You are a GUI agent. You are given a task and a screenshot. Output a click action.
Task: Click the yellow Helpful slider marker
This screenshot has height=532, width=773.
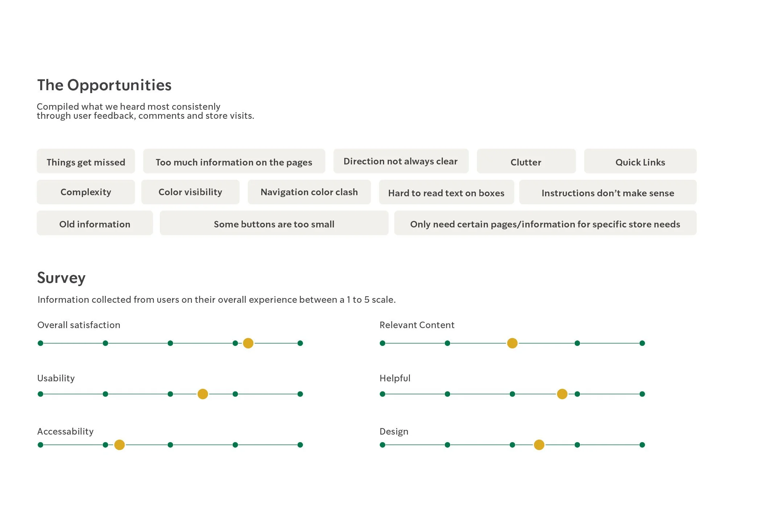click(x=562, y=394)
